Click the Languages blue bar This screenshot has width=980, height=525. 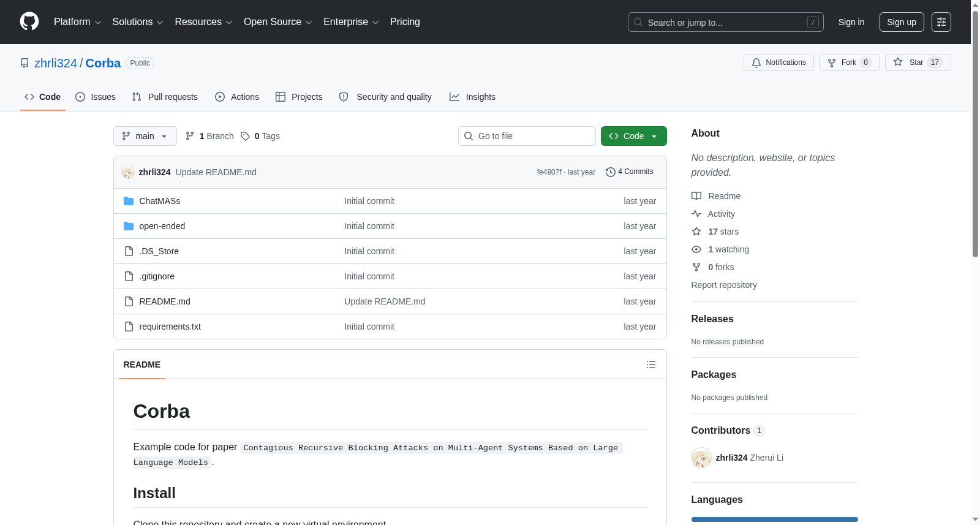pos(774,519)
